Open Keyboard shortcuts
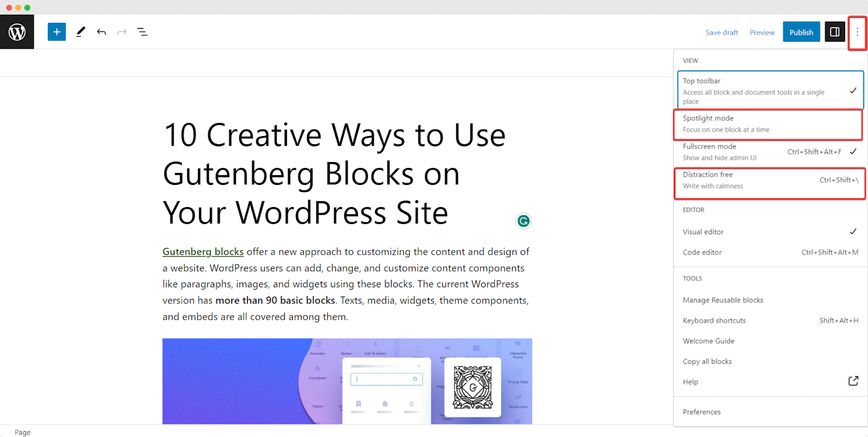868x437 pixels. [770, 320]
